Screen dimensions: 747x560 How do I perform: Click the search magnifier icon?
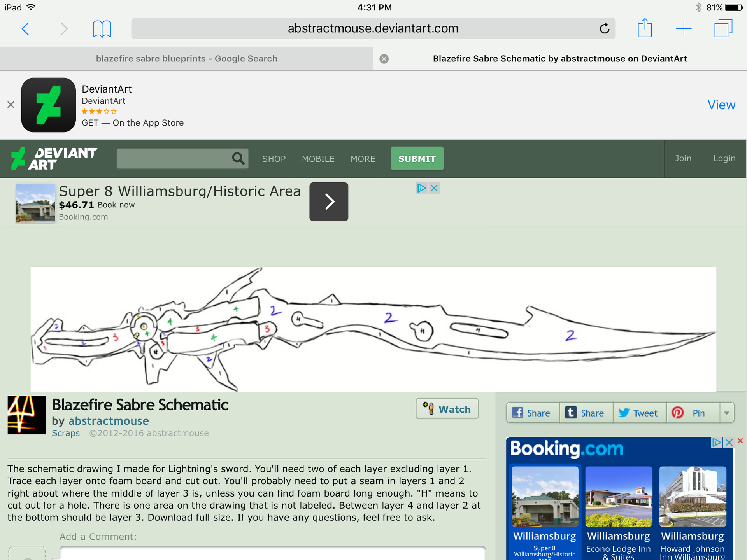[238, 158]
